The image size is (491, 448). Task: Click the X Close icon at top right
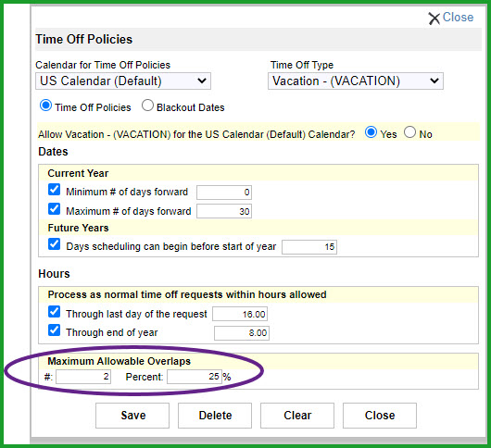pos(434,19)
